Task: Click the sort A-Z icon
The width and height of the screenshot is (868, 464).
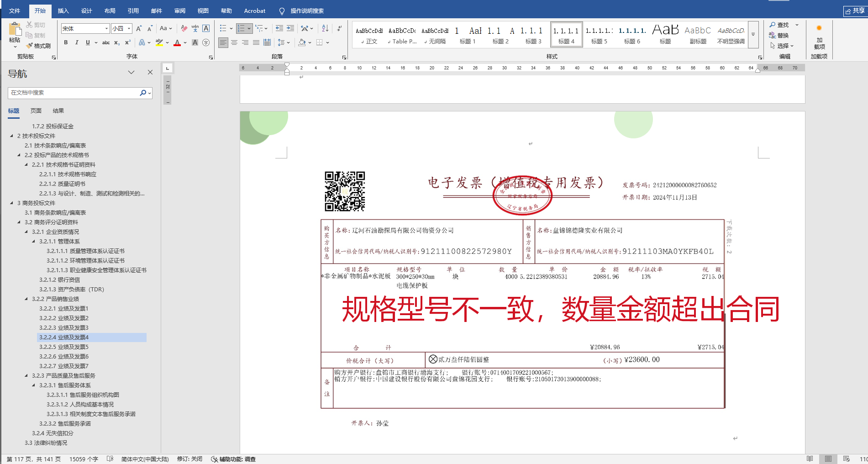Action: tap(325, 28)
